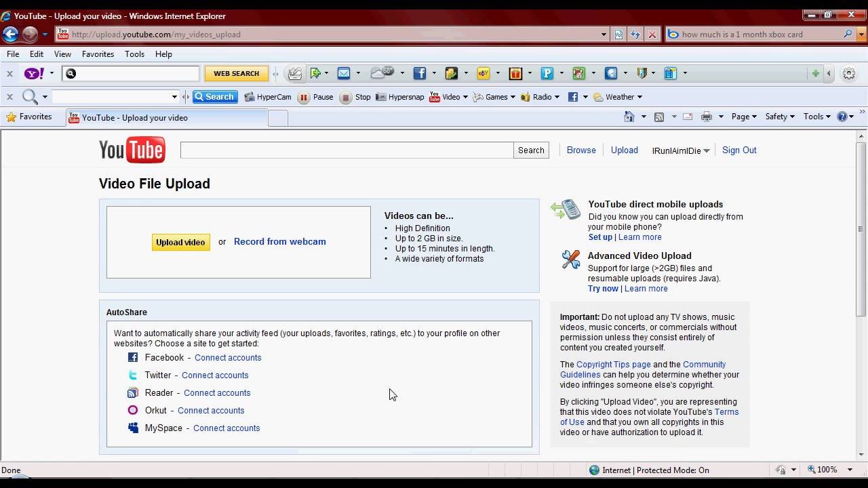Open the Safety command bar dropdown

coord(780,117)
